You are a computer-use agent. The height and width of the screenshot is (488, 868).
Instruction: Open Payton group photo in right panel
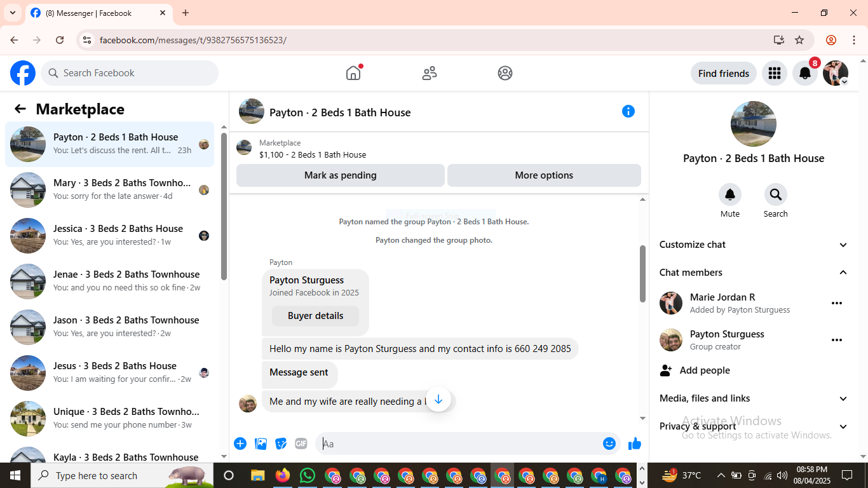click(754, 124)
